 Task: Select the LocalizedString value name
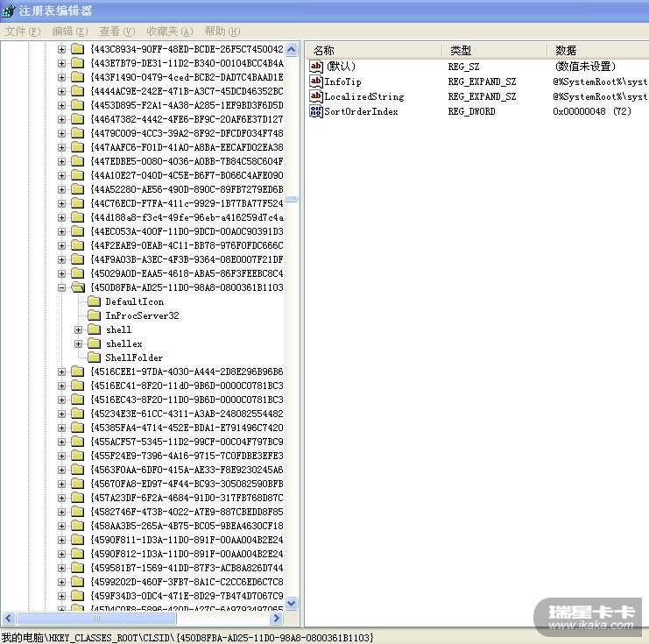pyautogui.click(x=364, y=96)
